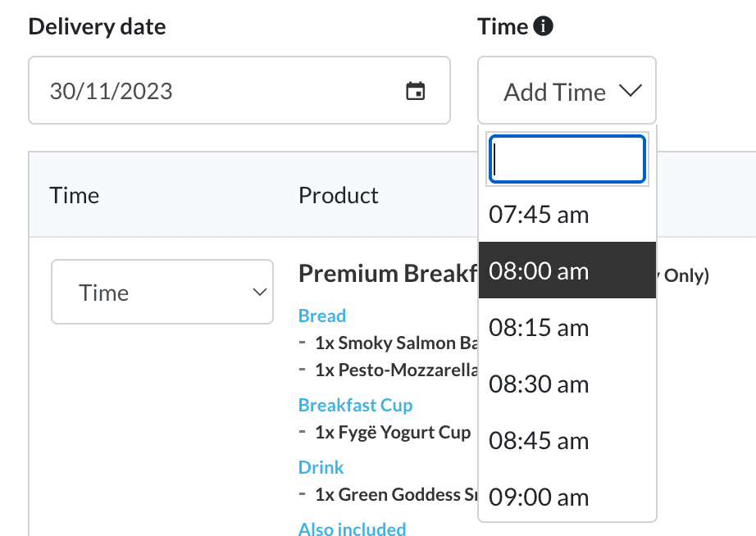Click the Also included link
Image resolution: width=756 pixels, height=536 pixels.
352,529
